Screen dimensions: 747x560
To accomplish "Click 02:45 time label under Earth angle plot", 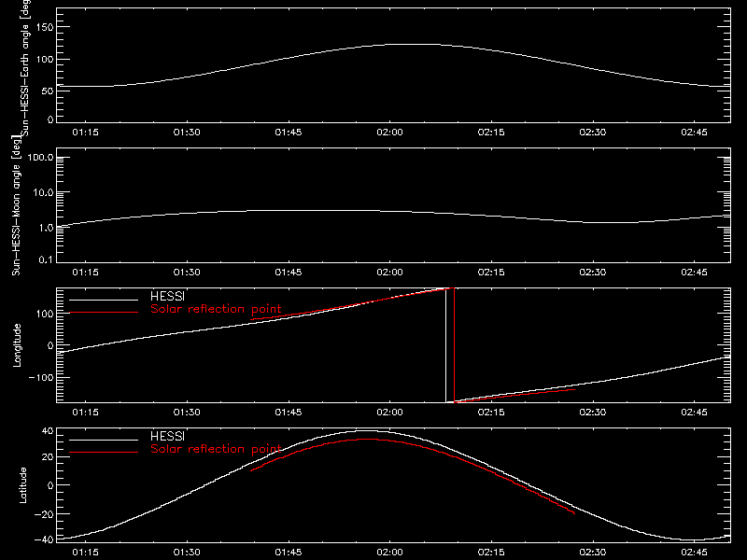I will click(694, 133).
